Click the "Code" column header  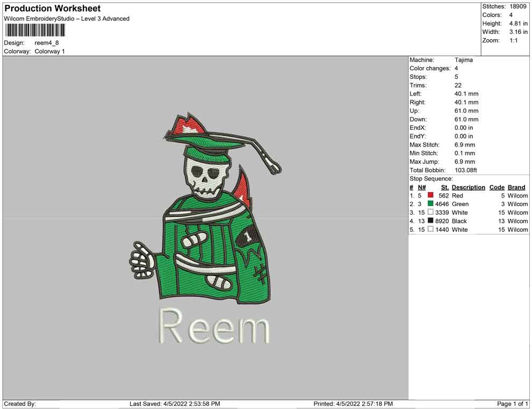pyautogui.click(x=497, y=187)
